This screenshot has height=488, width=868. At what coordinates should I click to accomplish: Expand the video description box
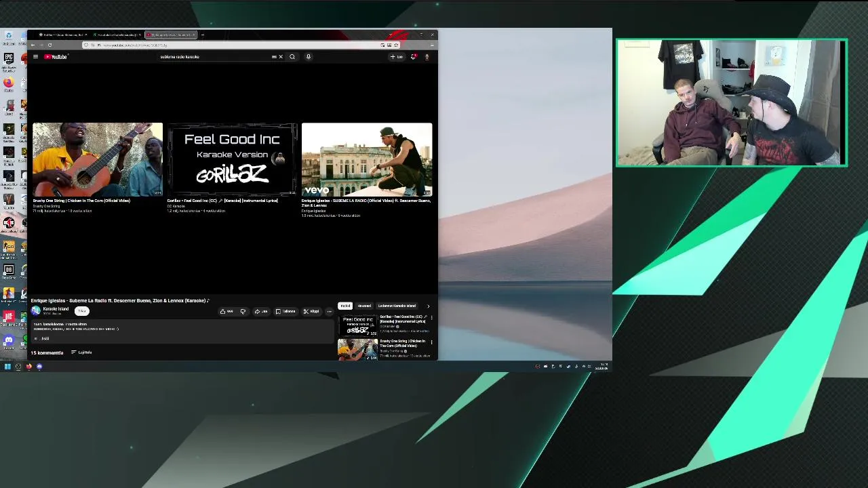(182, 331)
